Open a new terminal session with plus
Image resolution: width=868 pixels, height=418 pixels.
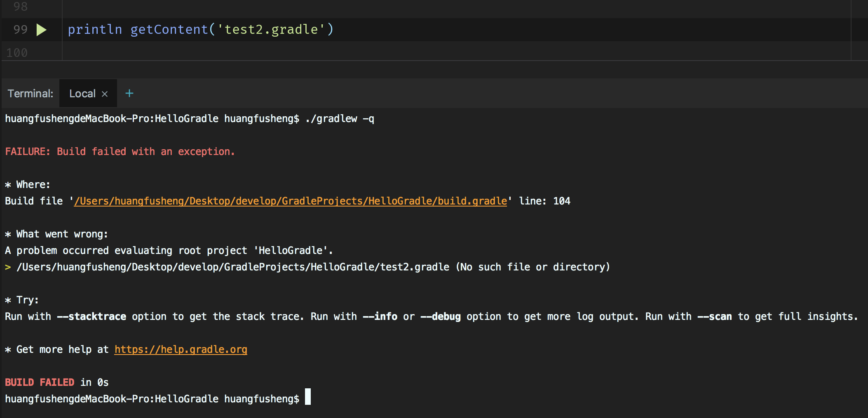coord(129,94)
